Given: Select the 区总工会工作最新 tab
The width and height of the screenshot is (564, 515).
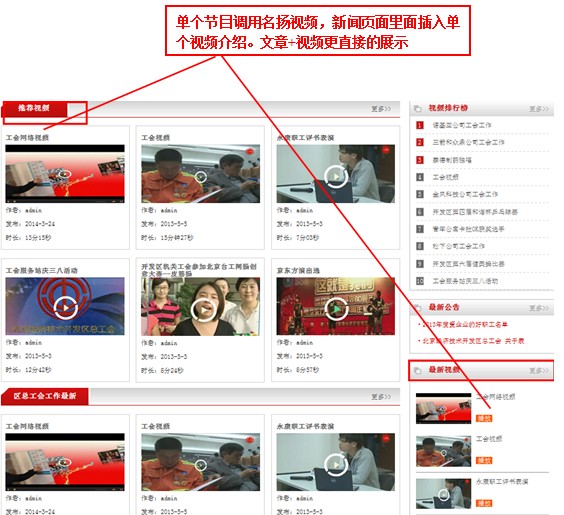Looking at the screenshot, I should pos(45,396).
